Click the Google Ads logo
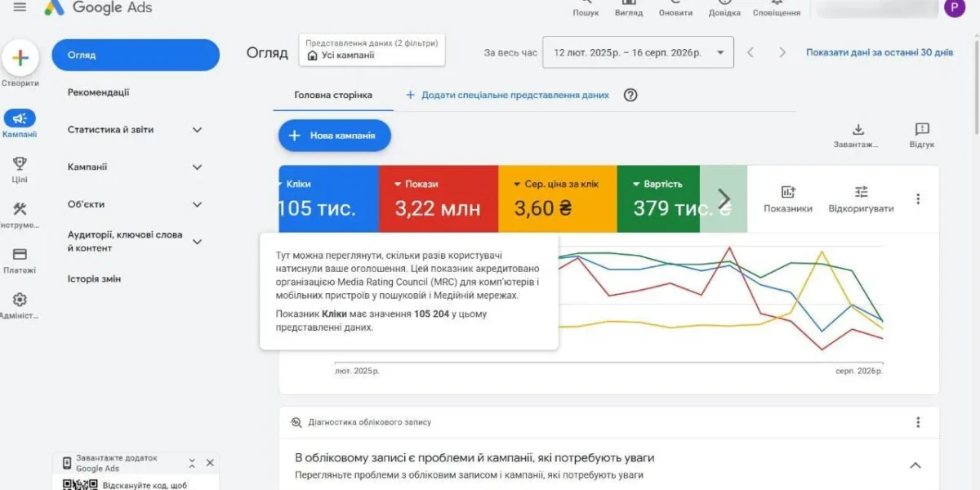 pos(98,7)
